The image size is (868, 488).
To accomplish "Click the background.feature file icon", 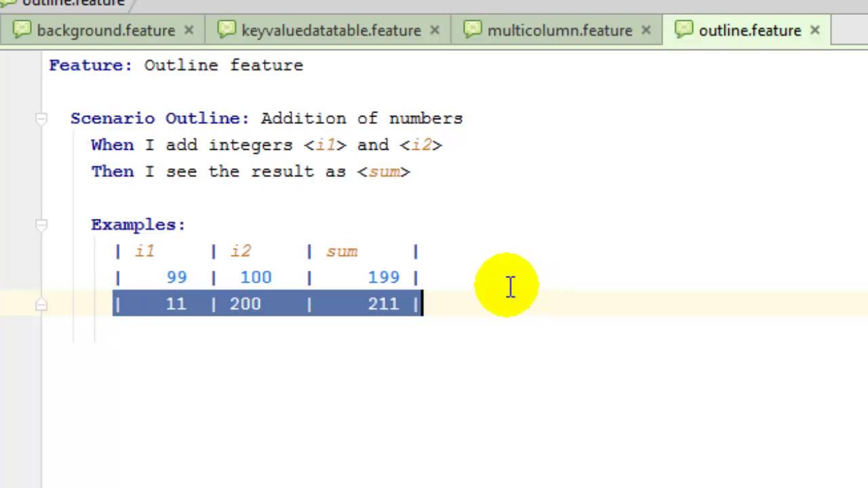I will coord(22,30).
